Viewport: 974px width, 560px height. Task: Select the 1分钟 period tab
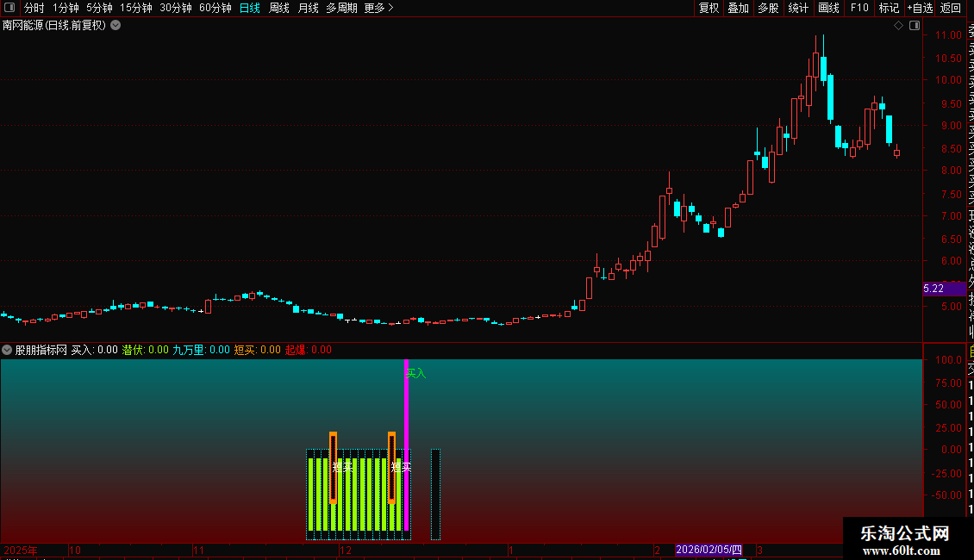pyautogui.click(x=66, y=8)
